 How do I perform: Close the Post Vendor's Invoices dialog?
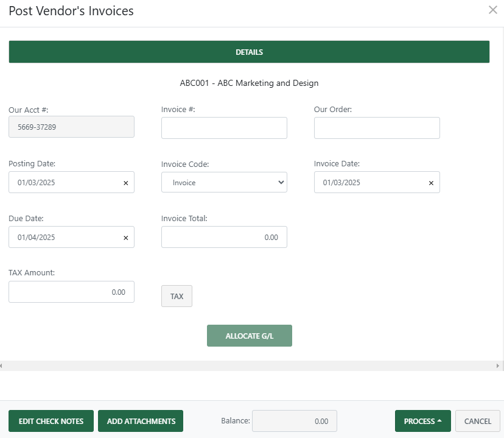tap(493, 10)
